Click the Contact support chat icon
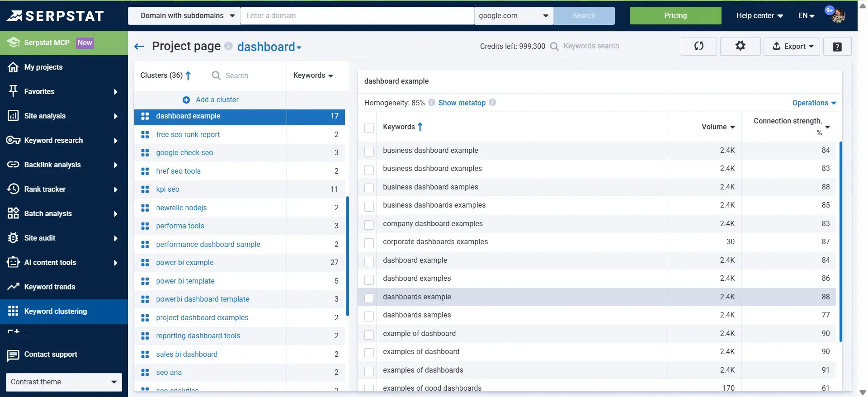 [13, 355]
